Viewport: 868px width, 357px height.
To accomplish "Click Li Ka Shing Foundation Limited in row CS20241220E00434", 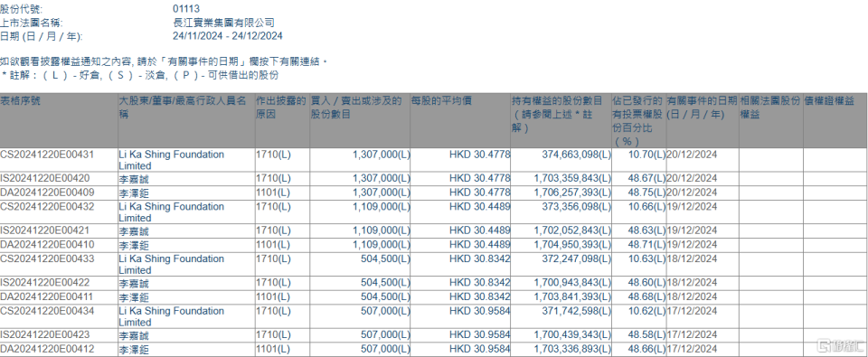I will point(172,316).
